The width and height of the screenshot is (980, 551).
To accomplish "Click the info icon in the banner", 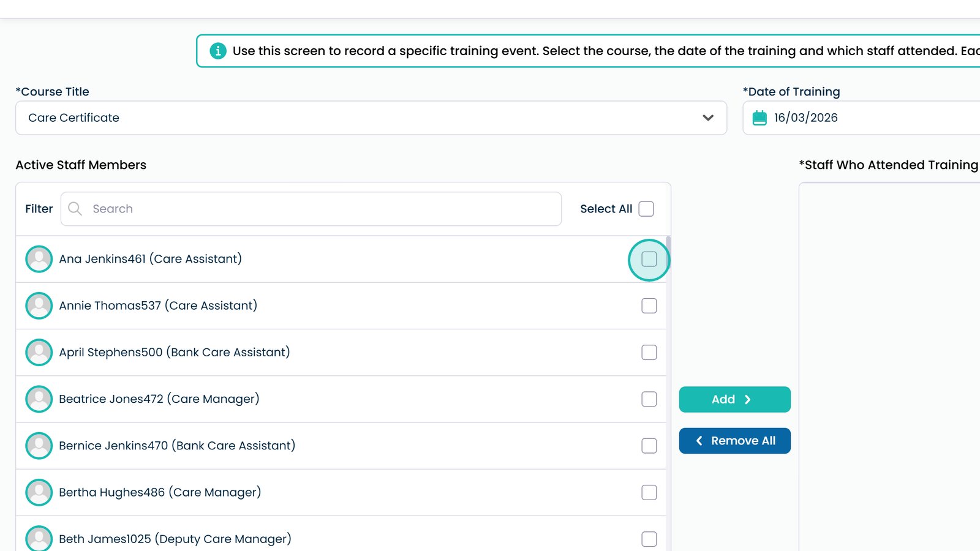I will click(x=217, y=51).
